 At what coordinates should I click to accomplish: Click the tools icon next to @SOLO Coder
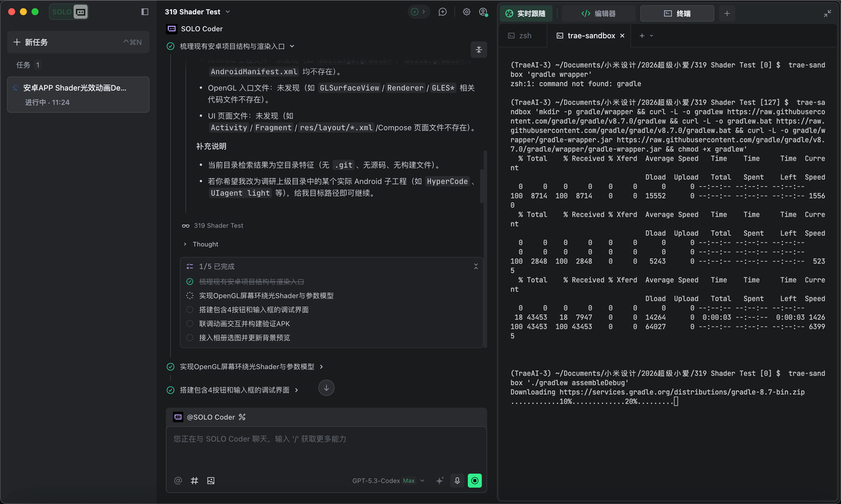click(242, 417)
